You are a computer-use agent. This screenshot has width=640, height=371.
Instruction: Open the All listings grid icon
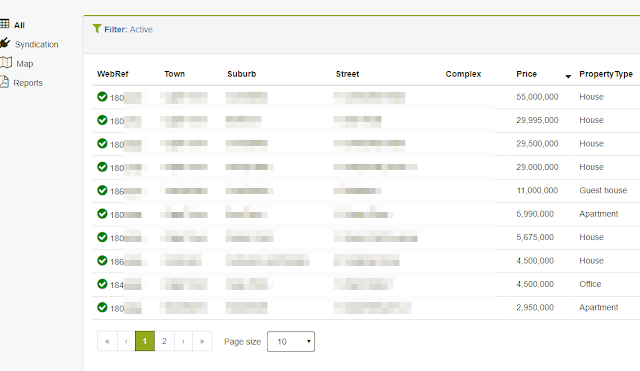pyautogui.click(x=4, y=24)
